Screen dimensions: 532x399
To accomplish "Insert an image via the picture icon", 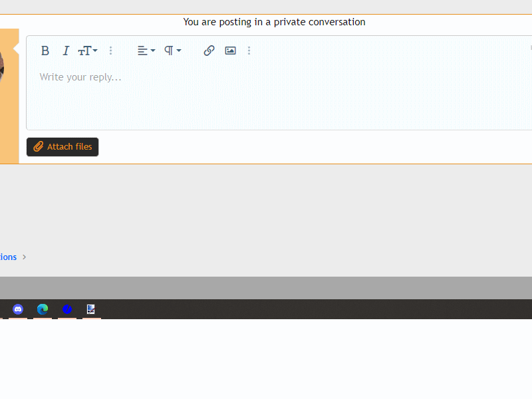I will (230, 51).
